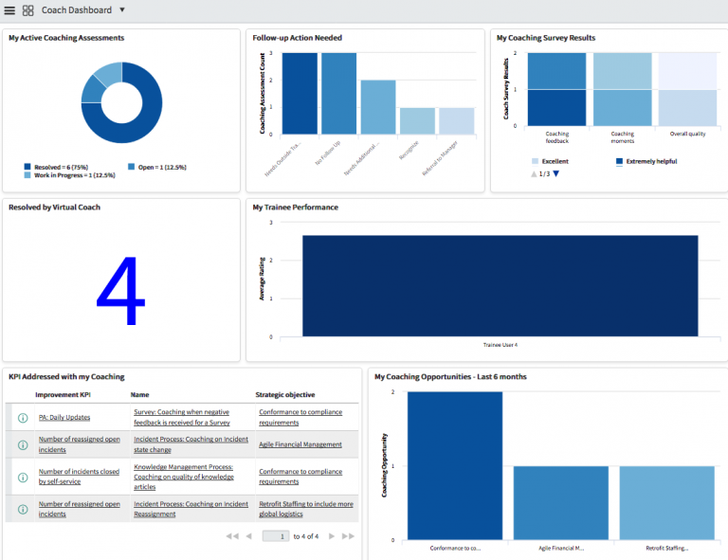The width and height of the screenshot is (728, 560).
Task: Click info icon in the Retrofit Staffing row
Action: (x=23, y=509)
